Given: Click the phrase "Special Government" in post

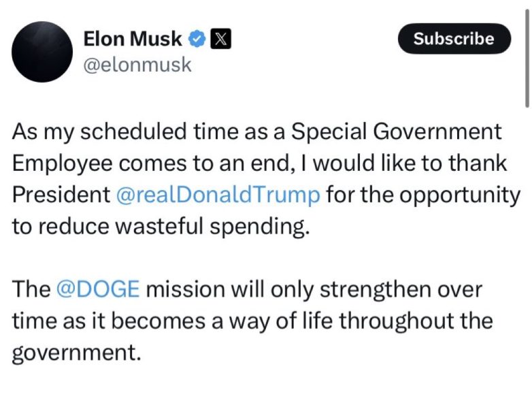Looking at the screenshot, I should 397,131.
